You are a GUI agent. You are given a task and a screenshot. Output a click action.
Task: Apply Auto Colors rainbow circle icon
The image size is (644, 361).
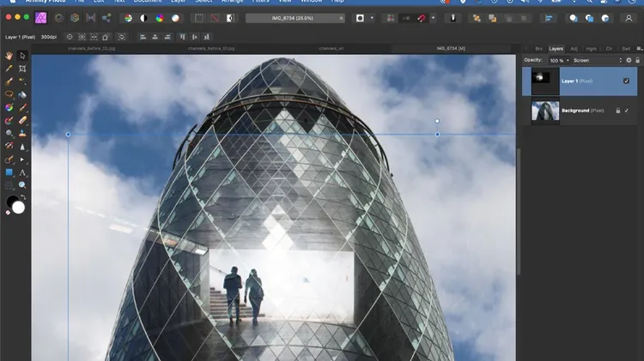click(x=160, y=18)
